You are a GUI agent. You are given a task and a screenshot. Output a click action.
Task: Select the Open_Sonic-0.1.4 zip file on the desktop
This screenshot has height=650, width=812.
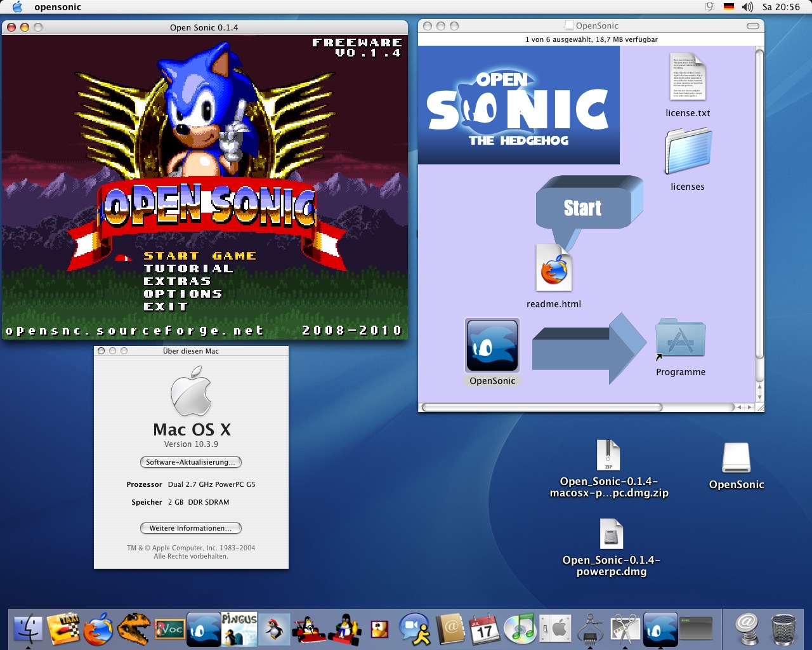pos(609,454)
